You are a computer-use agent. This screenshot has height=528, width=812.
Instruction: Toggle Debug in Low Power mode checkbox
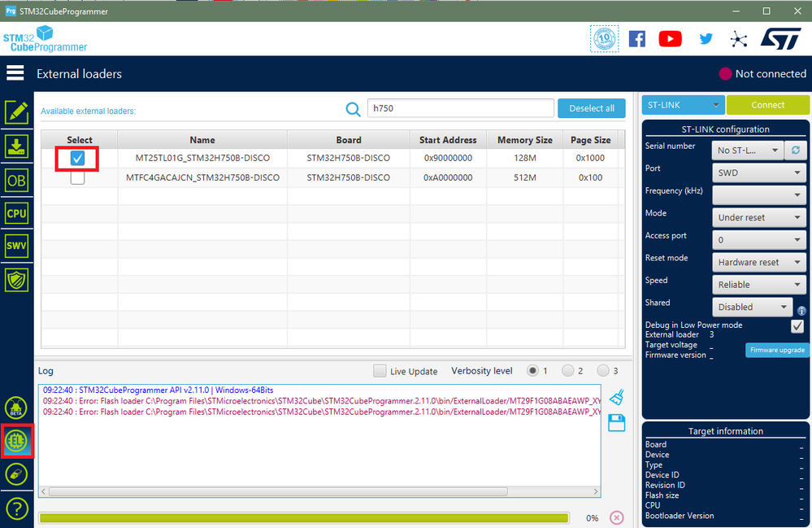797,326
